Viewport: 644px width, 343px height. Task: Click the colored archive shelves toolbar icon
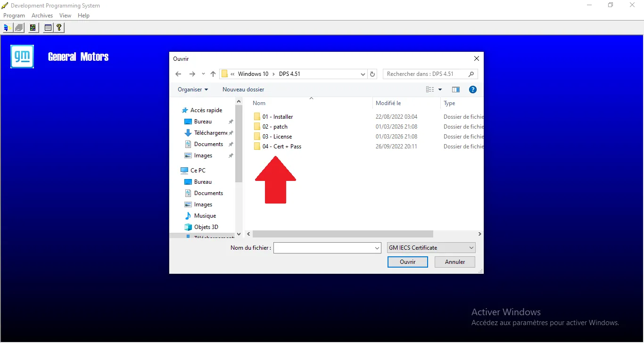33,28
